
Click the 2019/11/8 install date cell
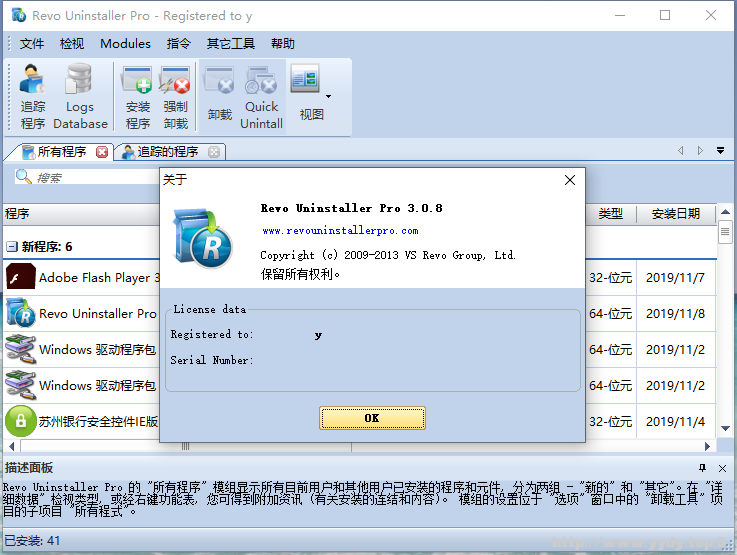pyautogui.click(x=675, y=313)
